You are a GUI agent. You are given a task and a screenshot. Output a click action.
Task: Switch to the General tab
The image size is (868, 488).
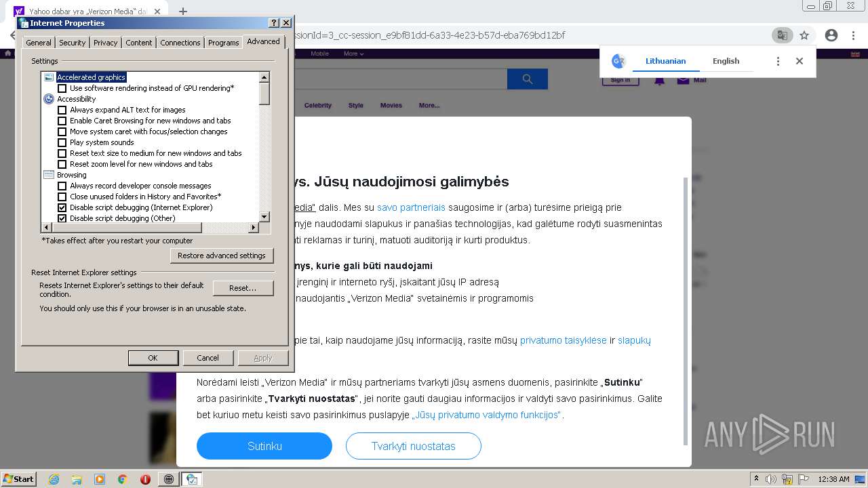click(x=39, y=43)
